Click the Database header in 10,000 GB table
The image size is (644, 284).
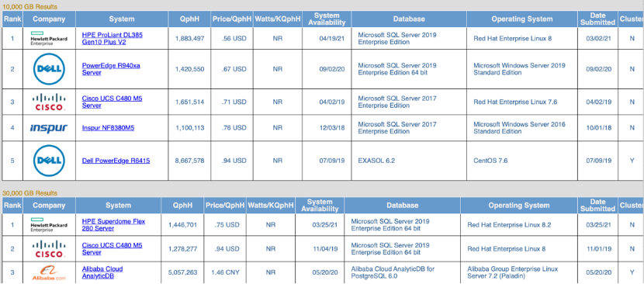409,19
